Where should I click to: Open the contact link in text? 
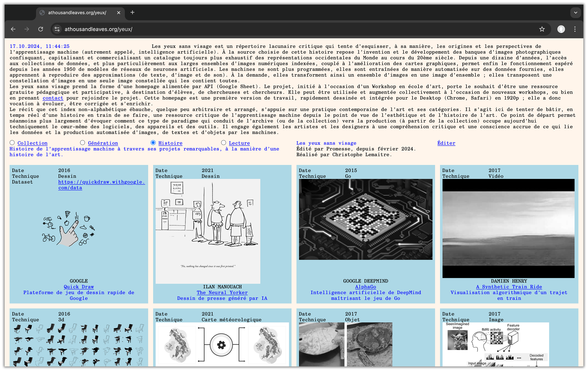[53, 98]
